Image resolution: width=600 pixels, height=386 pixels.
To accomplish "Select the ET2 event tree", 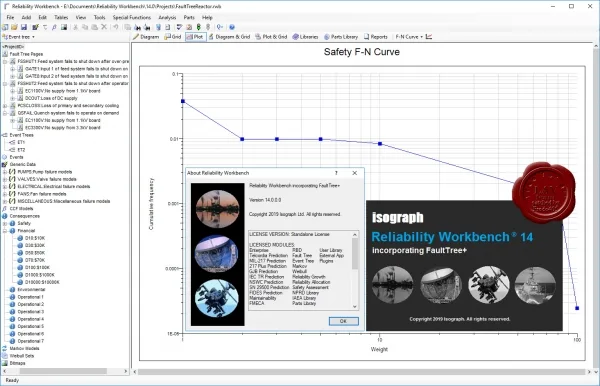I will click(x=21, y=150).
